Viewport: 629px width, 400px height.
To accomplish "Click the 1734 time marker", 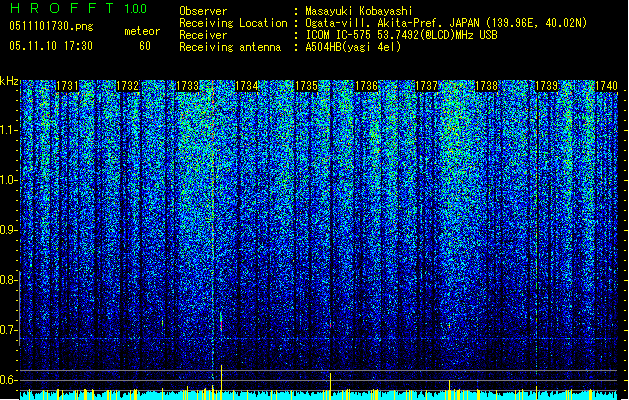I will [x=247, y=86].
